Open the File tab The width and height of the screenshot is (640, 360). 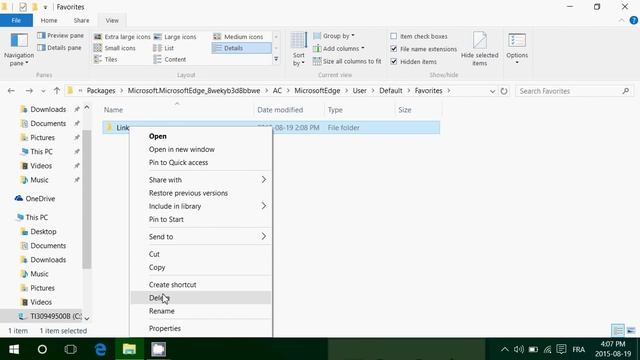16,20
